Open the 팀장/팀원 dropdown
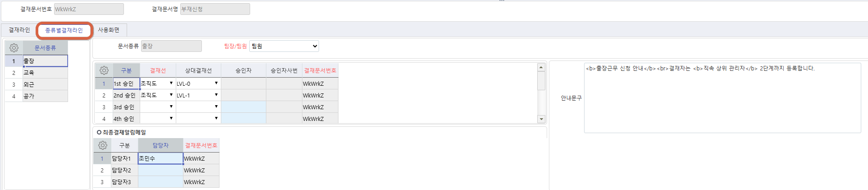The height and width of the screenshot is (190, 868). 284,46
